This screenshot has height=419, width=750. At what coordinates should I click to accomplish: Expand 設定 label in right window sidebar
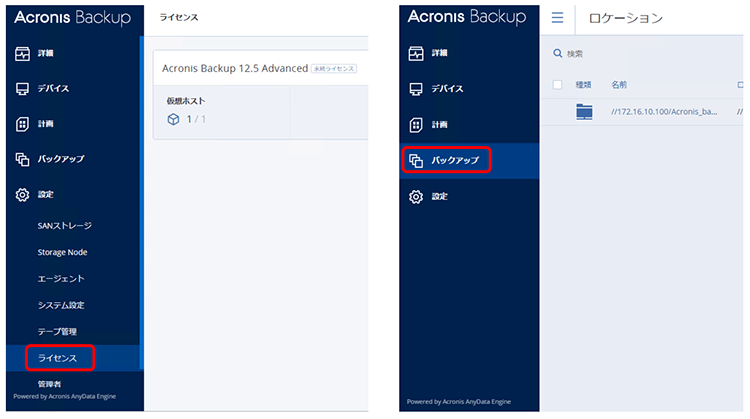coord(439,196)
